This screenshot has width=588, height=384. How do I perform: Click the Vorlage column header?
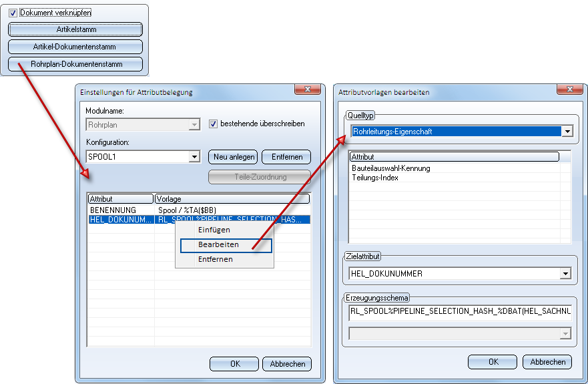pos(232,198)
